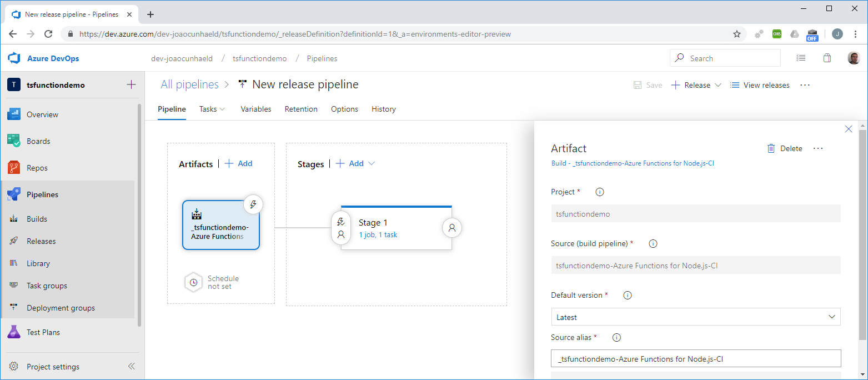Switch to the Retention tab
868x380 pixels.
tap(301, 109)
